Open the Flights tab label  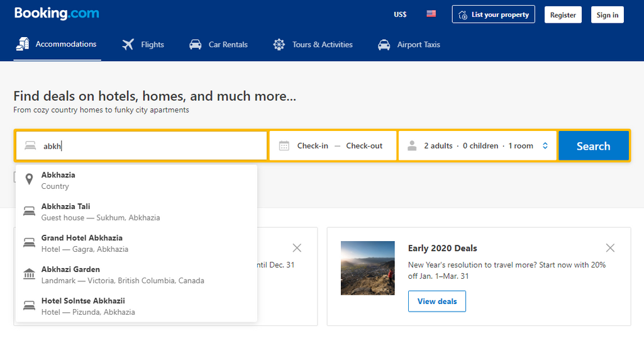pos(152,45)
